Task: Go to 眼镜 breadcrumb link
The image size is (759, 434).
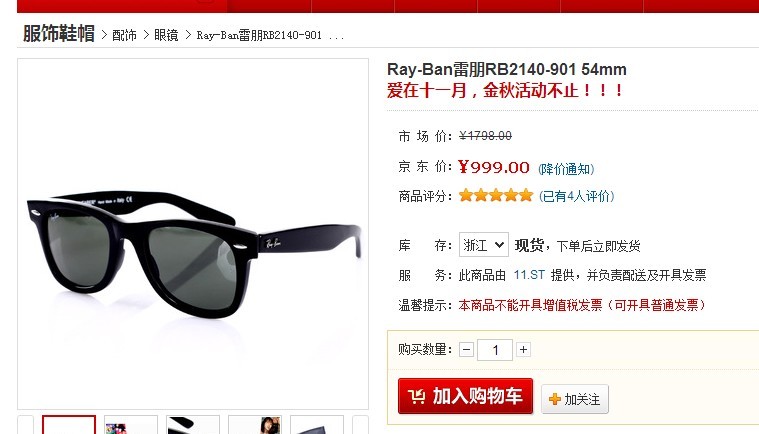Action: 166,35
